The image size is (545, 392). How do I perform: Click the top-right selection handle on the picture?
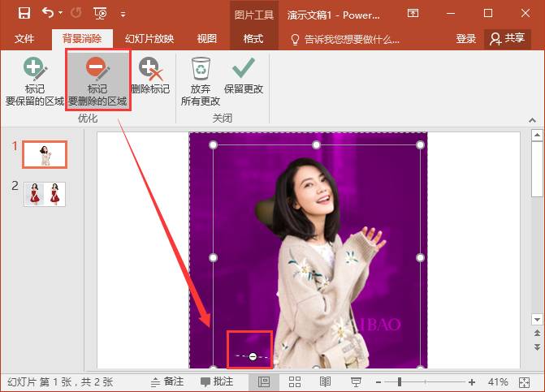pos(420,144)
